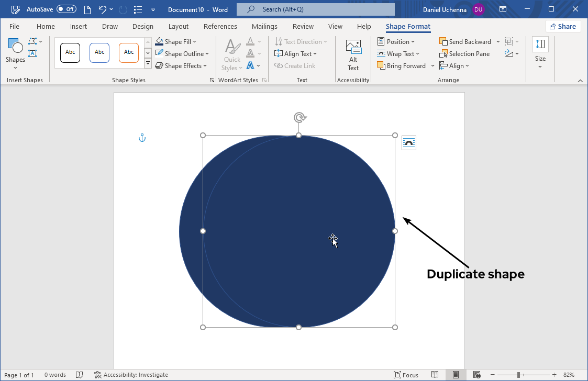Click the Share button

click(x=563, y=27)
